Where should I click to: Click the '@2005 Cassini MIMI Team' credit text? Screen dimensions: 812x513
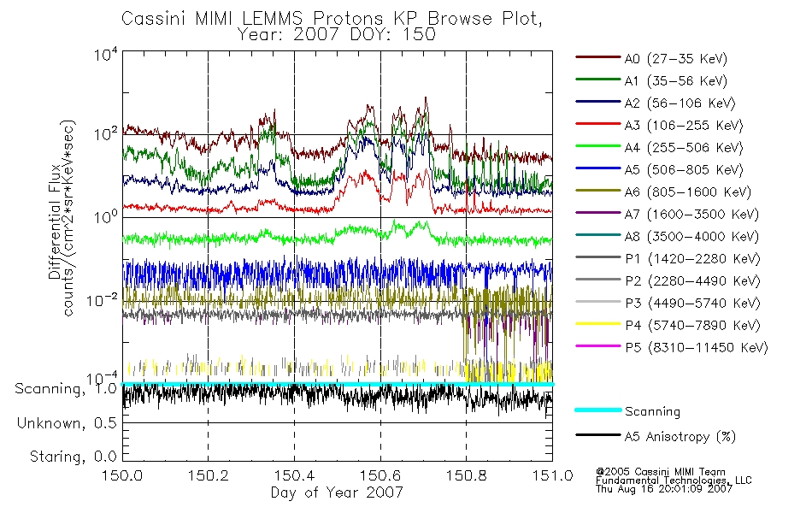661,472
